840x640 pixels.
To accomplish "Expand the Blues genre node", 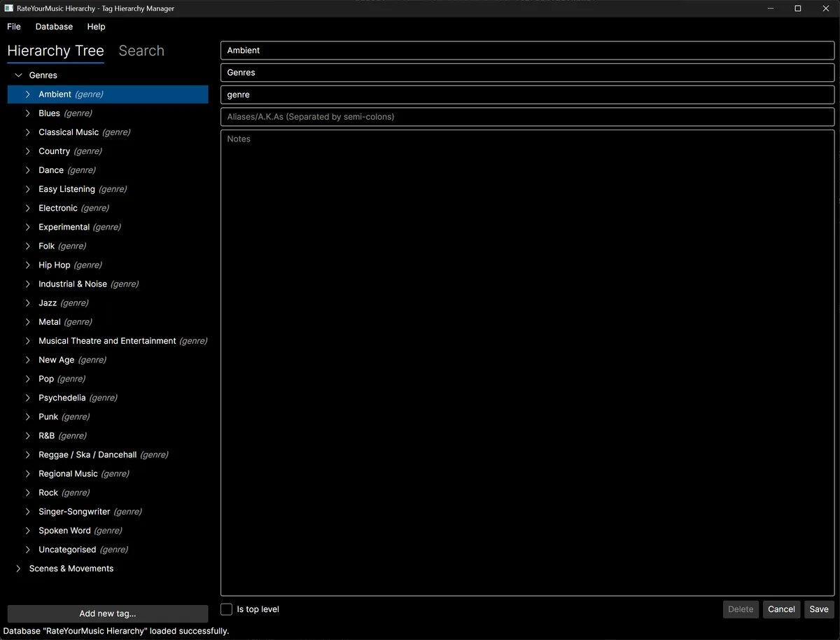I will click(x=27, y=113).
